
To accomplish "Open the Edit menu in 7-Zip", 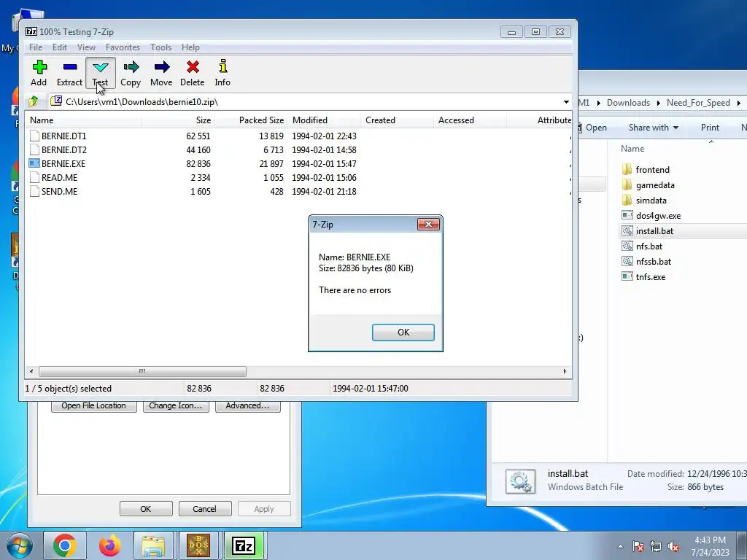I will [x=60, y=47].
